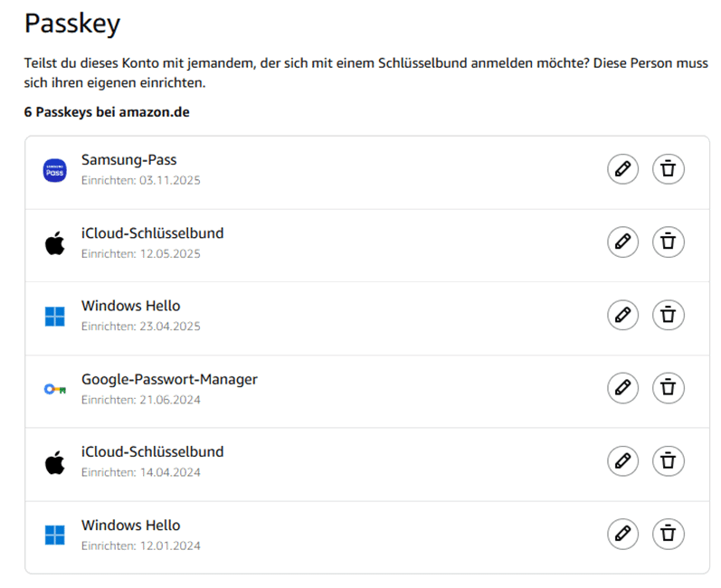Delete iCloud-Schlüsselbund passkey from 14.04.2024
Screen dimensions: 721x588
point(669,460)
